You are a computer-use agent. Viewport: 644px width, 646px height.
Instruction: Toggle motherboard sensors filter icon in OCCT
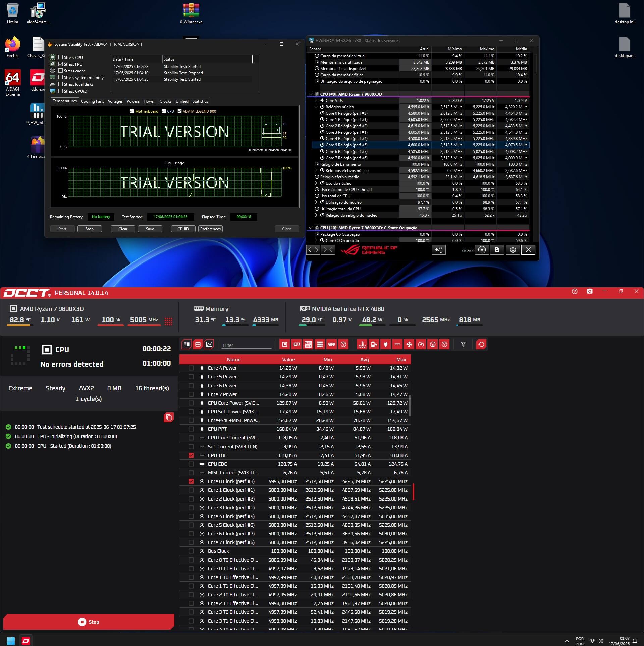click(308, 344)
